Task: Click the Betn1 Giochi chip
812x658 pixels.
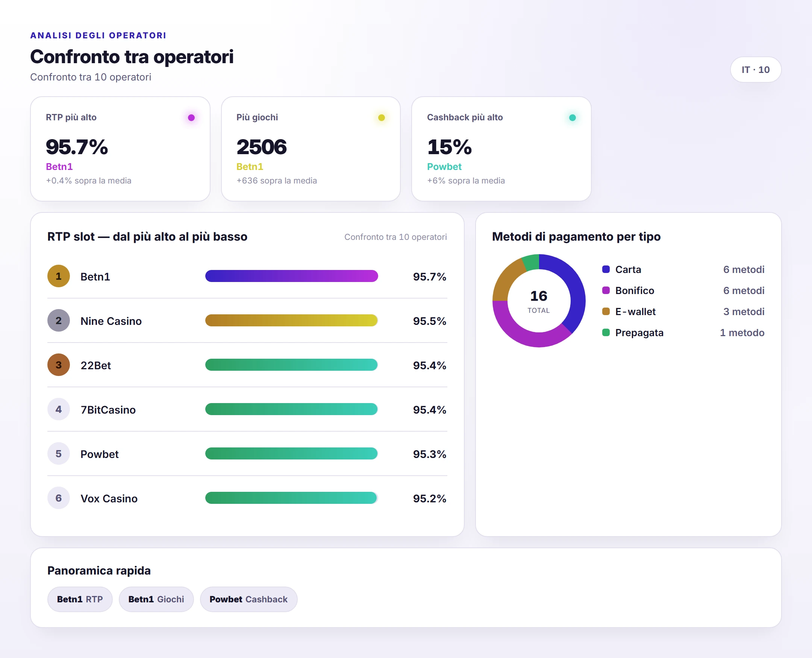Action: point(156,599)
